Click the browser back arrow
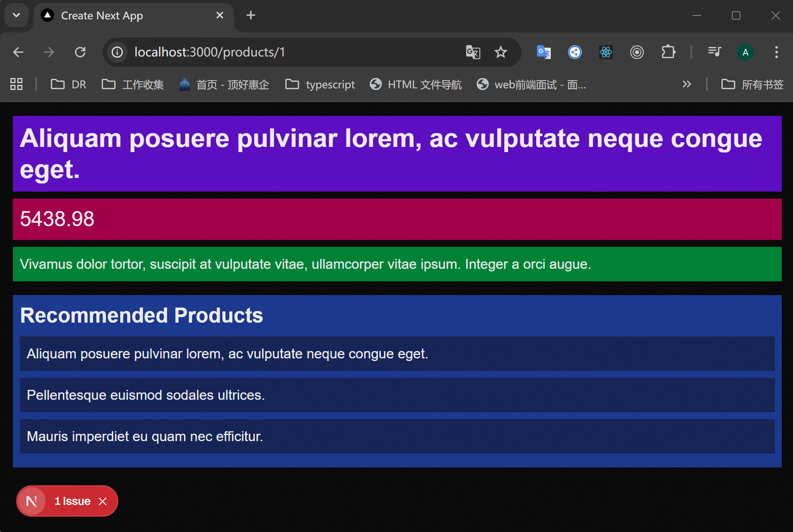The width and height of the screenshot is (793, 532). [18, 53]
